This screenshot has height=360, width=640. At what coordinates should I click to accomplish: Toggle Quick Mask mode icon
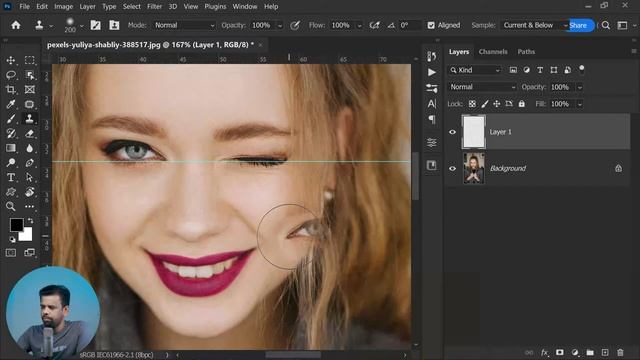pos(11,253)
